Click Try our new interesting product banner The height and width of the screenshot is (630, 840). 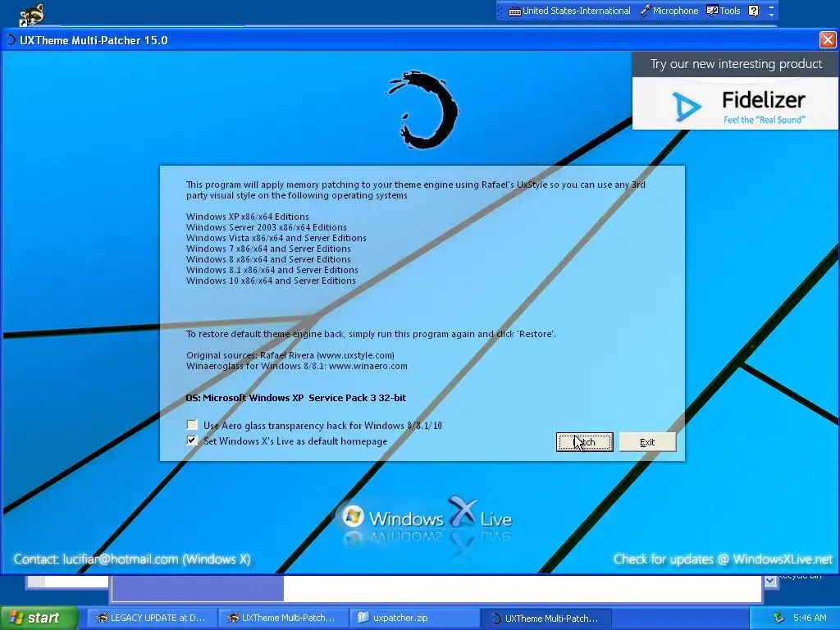(736, 64)
